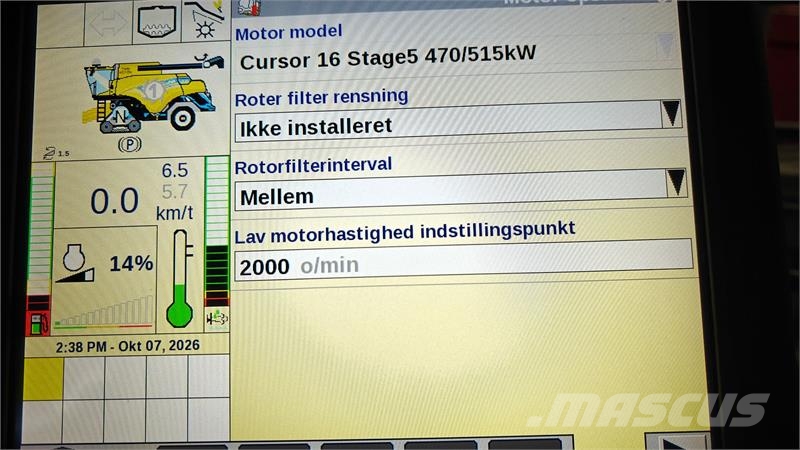Viewport: 800px width, 450px height.
Task: Open the Motor model dropdown arrow
Action: pyautogui.click(x=665, y=46)
